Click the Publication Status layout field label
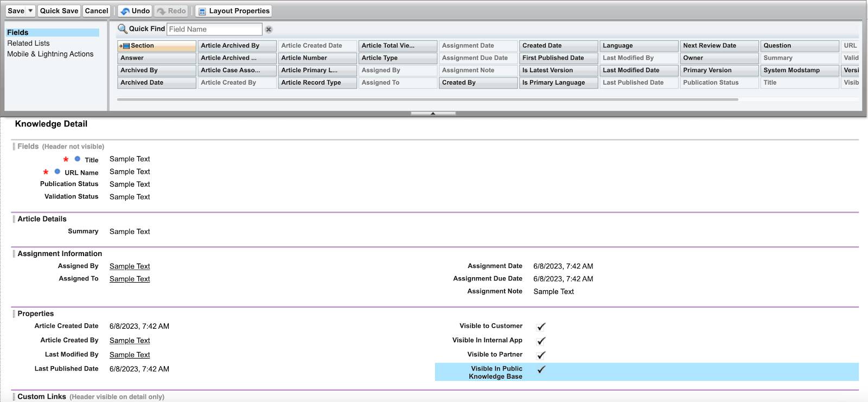This screenshot has height=402, width=868. (x=69, y=184)
